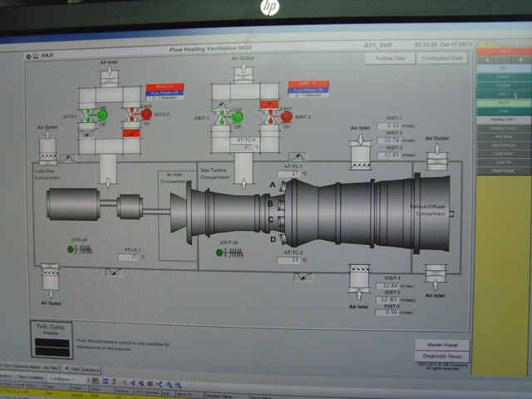Click the left arrow in sidebar navigation
This screenshot has height=399, width=532.
click(x=487, y=60)
